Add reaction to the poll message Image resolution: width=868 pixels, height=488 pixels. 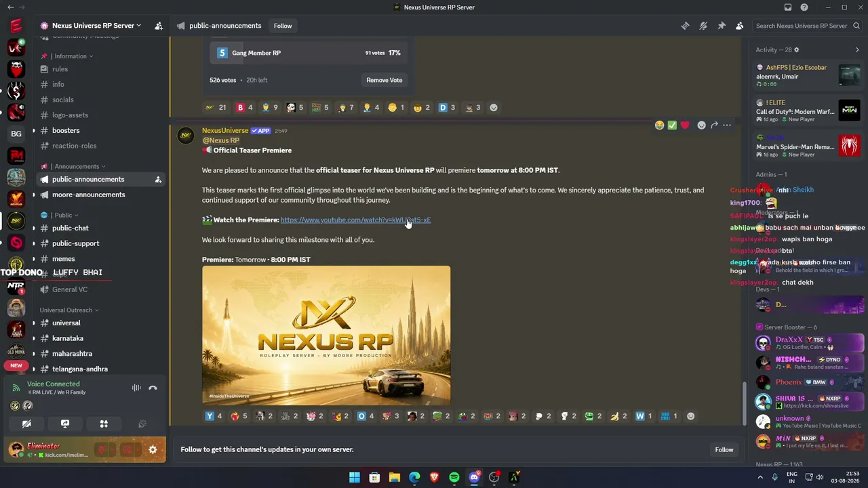tap(494, 107)
